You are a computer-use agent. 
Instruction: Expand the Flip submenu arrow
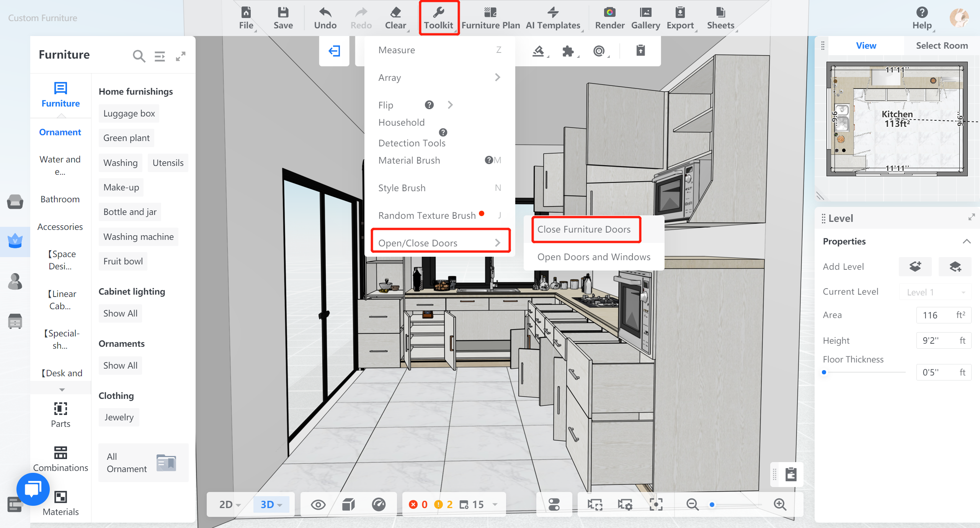[450, 105]
